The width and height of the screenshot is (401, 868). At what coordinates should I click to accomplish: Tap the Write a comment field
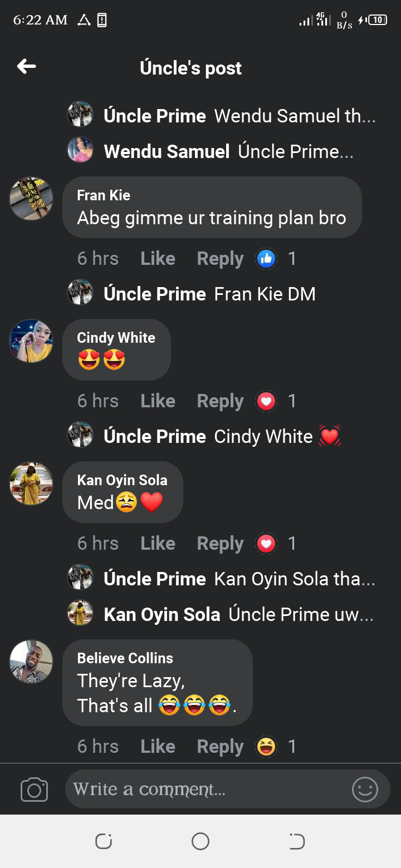click(x=206, y=790)
